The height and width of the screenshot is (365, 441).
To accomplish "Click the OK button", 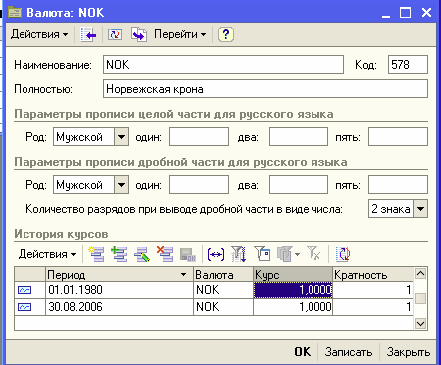I will tap(303, 352).
